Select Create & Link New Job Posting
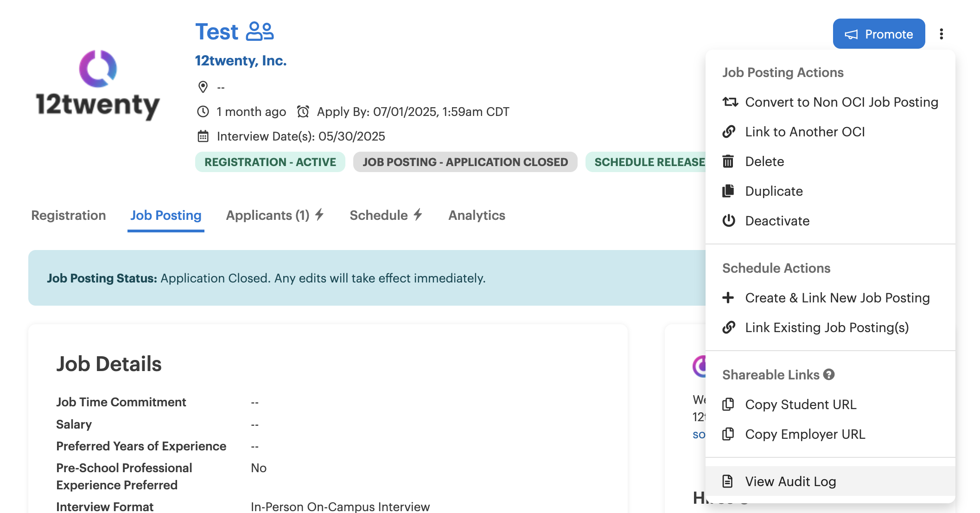Viewport: 980px width, 513px height. 837,298
